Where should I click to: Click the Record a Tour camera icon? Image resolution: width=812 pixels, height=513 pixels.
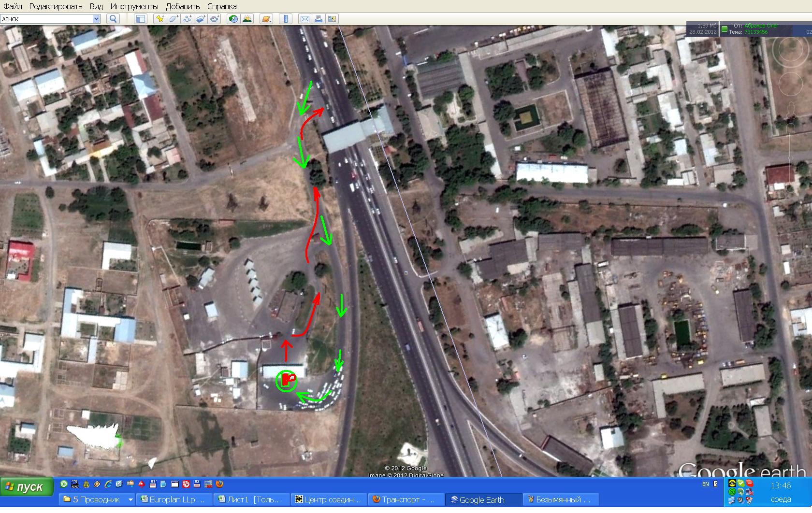coord(215,19)
